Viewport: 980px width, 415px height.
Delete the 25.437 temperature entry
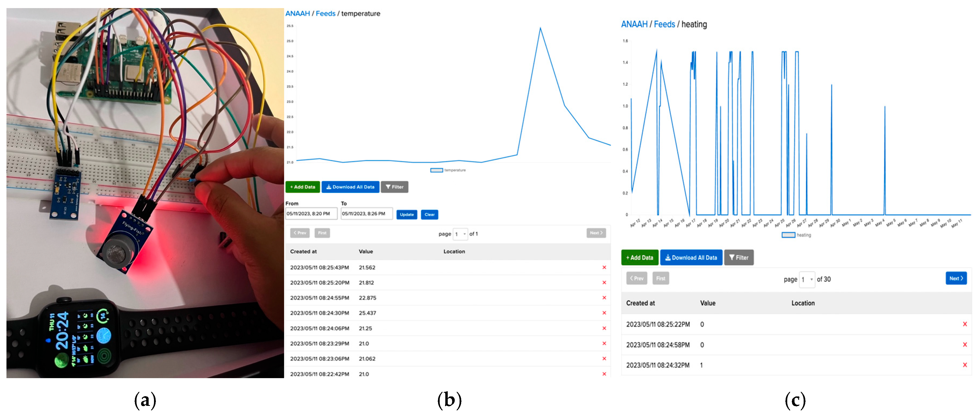click(604, 313)
